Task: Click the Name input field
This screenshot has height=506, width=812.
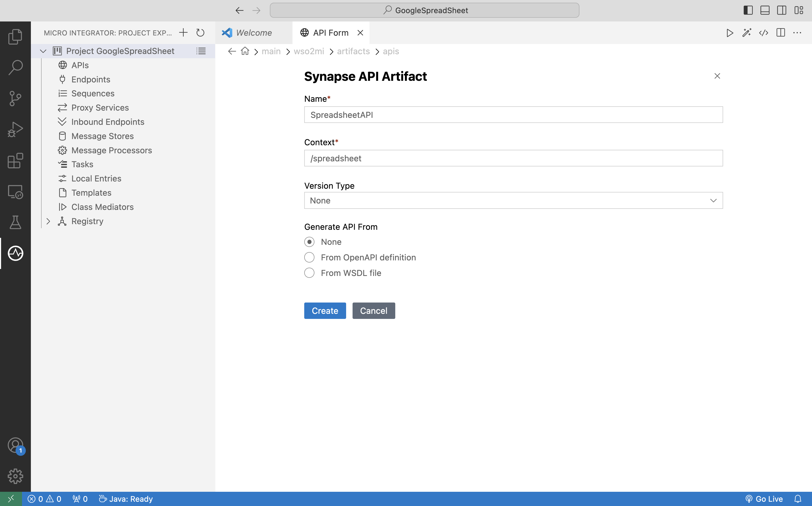Action: [x=513, y=115]
